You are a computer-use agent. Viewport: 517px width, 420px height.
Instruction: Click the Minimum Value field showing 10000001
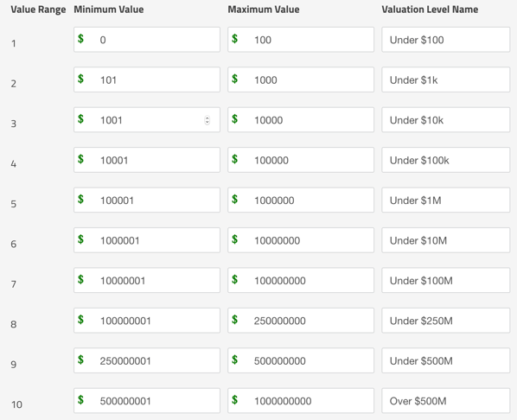click(x=147, y=280)
